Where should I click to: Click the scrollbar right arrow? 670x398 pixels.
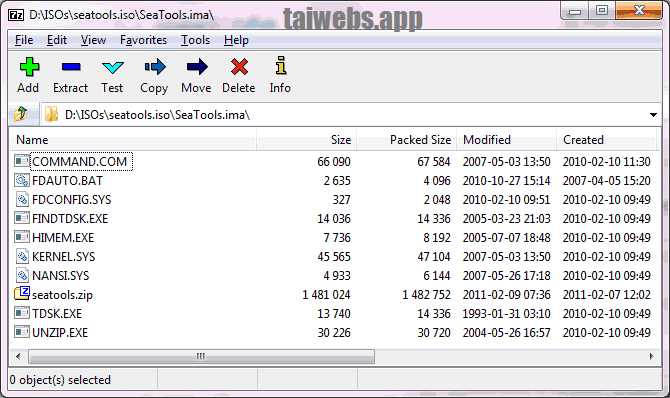tap(651, 356)
